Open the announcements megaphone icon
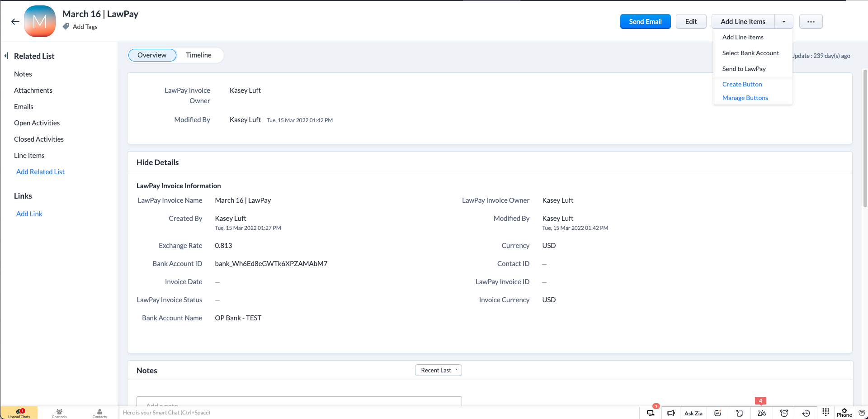The image size is (868, 419). pyautogui.click(x=671, y=413)
